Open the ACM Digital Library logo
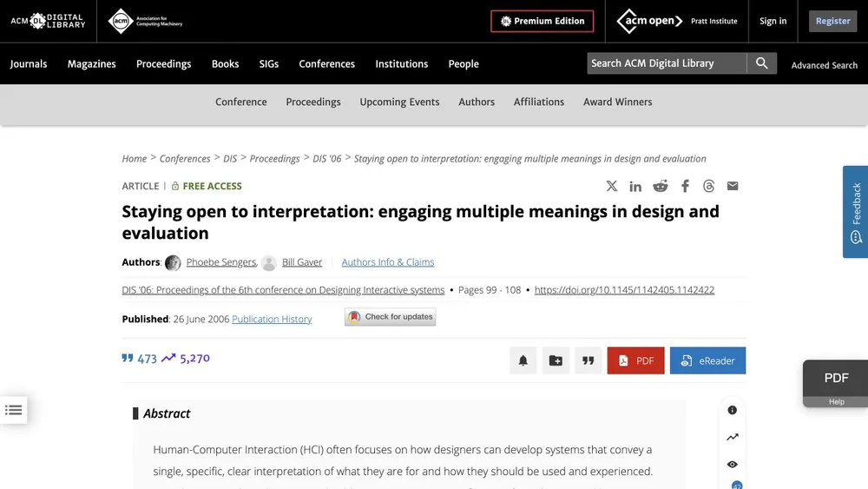 tap(48, 21)
